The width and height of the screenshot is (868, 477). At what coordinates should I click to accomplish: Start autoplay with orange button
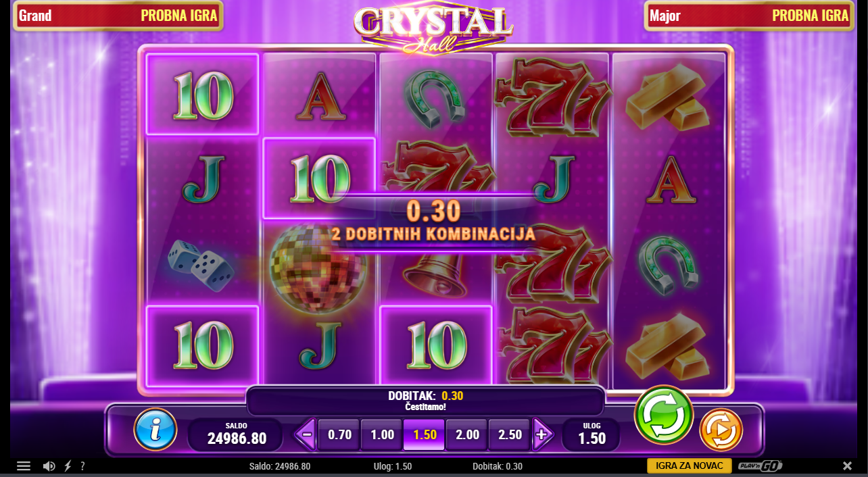tap(721, 430)
